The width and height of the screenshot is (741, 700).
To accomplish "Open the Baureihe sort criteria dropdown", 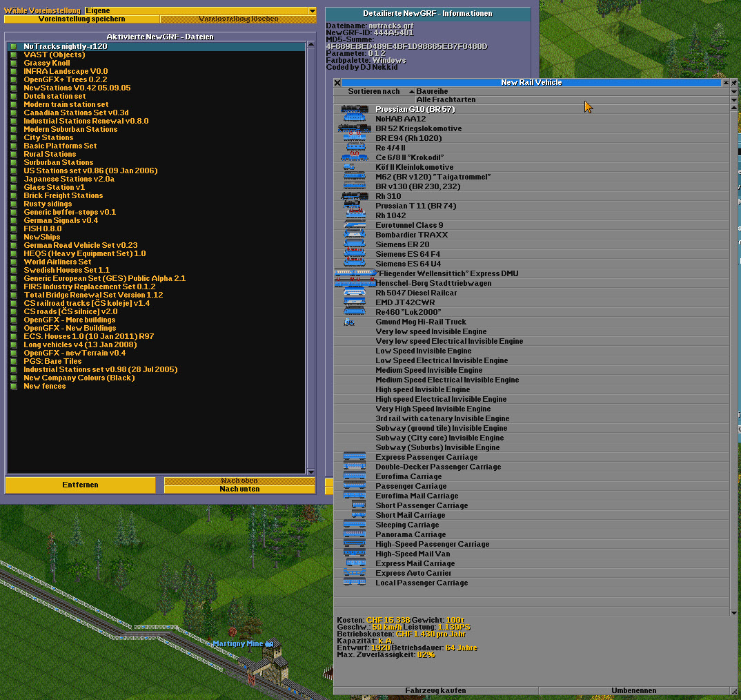I will click(733, 91).
